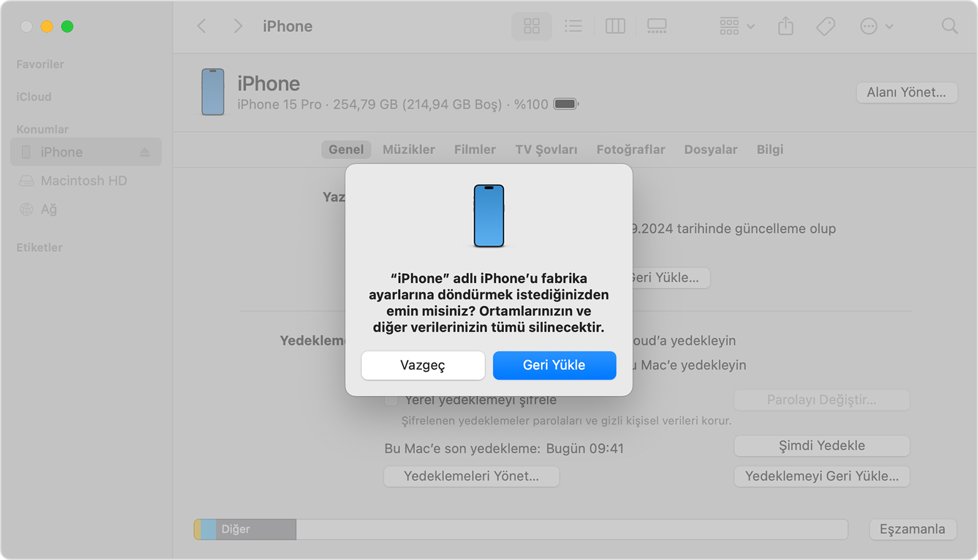This screenshot has height=560, width=978.
Task: Open the Share toolbar icon
Action: (x=786, y=26)
